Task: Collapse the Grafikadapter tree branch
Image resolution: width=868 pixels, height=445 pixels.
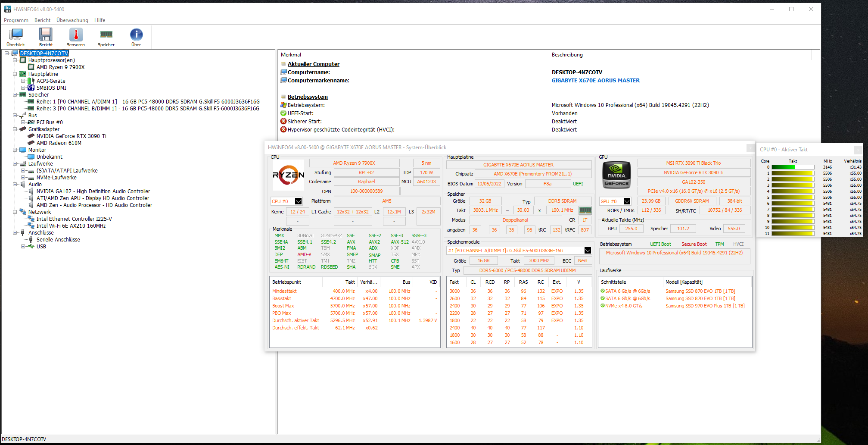Action: (15, 129)
